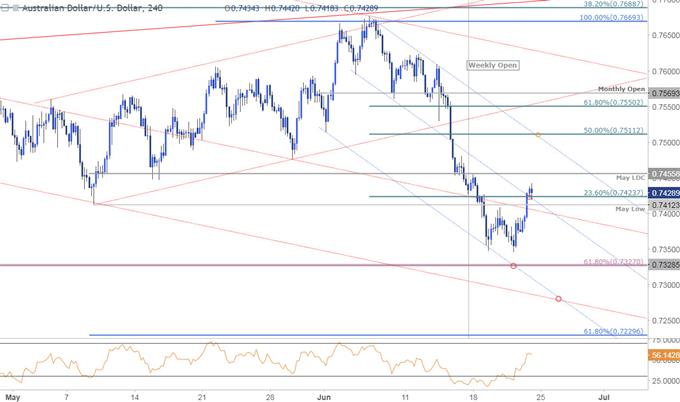Click the 14 date axis label

tap(134, 397)
